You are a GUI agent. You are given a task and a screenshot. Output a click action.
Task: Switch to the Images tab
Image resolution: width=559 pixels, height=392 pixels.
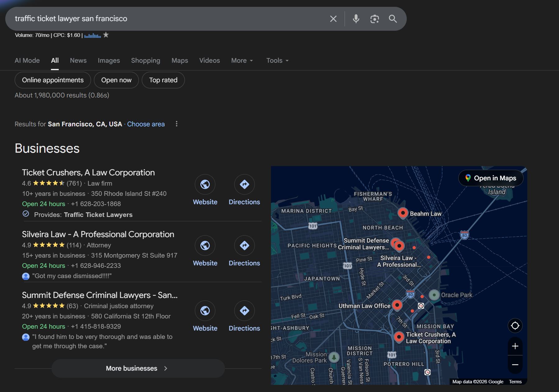click(109, 61)
